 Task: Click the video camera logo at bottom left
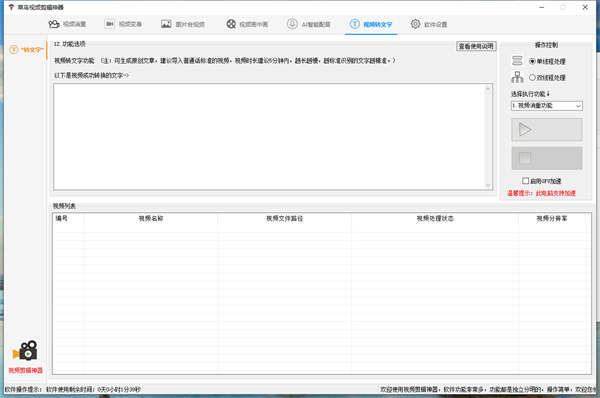point(25,350)
